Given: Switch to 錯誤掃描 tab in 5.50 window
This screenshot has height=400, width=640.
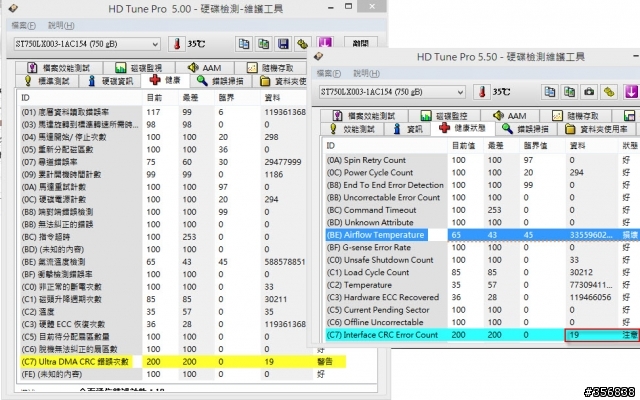Looking at the screenshot, I should [526, 129].
